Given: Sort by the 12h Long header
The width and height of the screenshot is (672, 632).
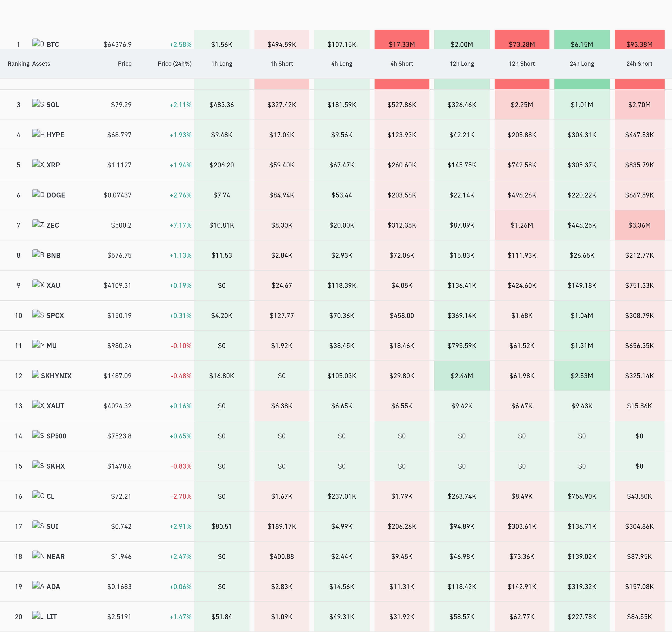Looking at the screenshot, I should 462,64.
